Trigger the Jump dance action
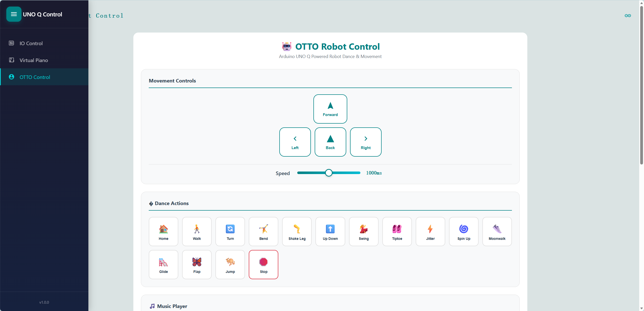 pos(230,265)
